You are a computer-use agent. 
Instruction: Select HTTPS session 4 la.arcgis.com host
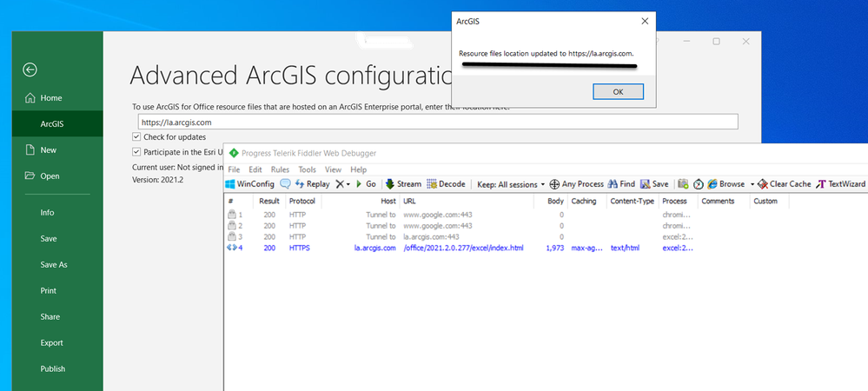pyautogui.click(x=374, y=248)
